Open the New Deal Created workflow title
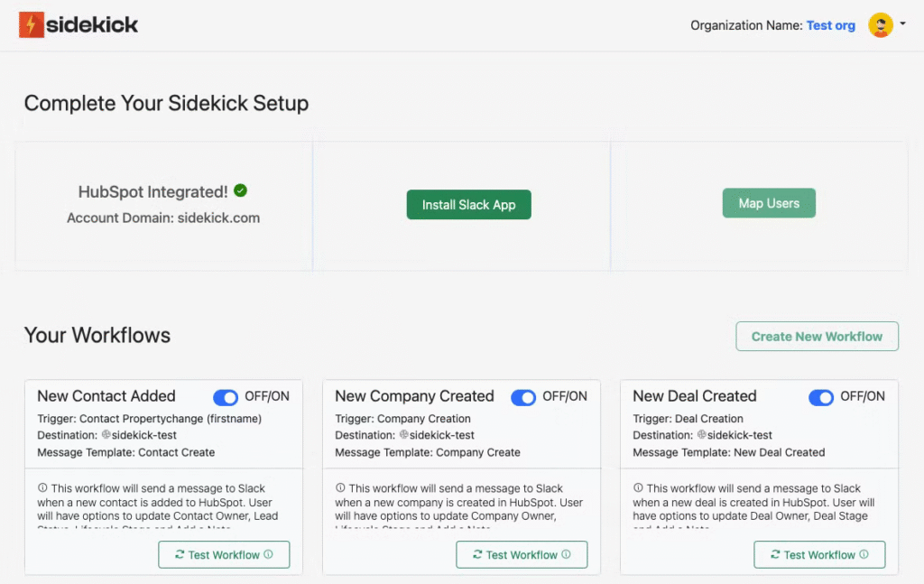Viewport: 924px width, 584px height. click(x=694, y=396)
